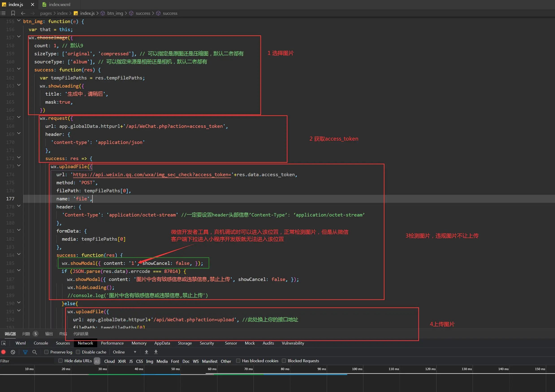Collapse the btn_img function at line 155
This screenshot has height=392, width=555.
pyautogui.click(x=19, y=21)
